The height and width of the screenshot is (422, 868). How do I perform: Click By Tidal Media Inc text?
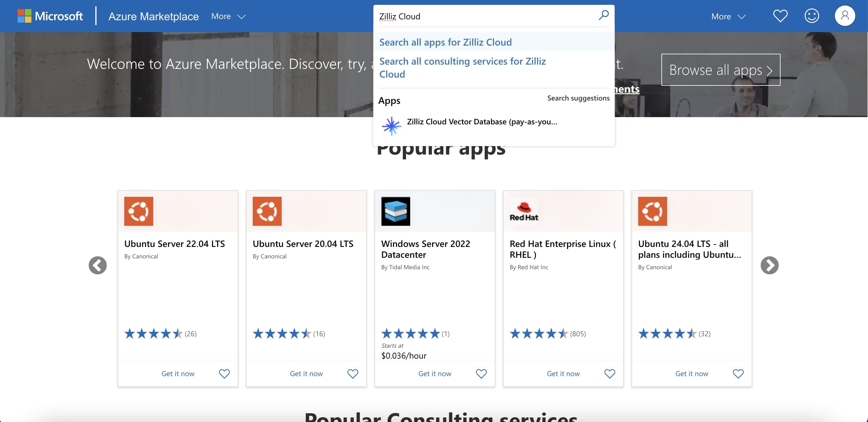[x=405, y=267]
